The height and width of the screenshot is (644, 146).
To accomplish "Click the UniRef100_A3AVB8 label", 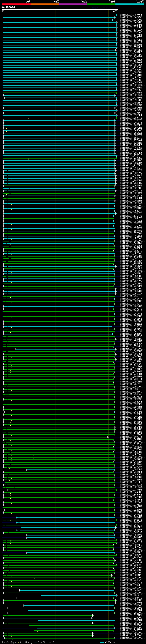I will point(131,93).
